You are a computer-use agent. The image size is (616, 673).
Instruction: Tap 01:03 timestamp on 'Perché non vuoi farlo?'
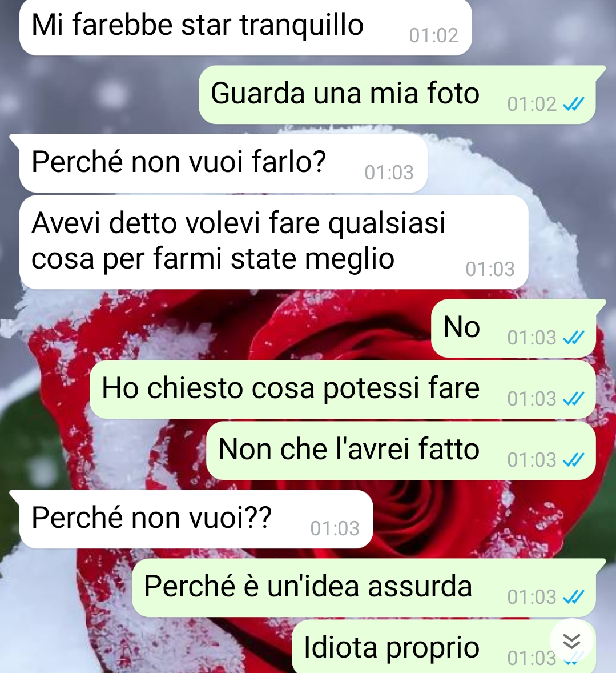(389, 173)
